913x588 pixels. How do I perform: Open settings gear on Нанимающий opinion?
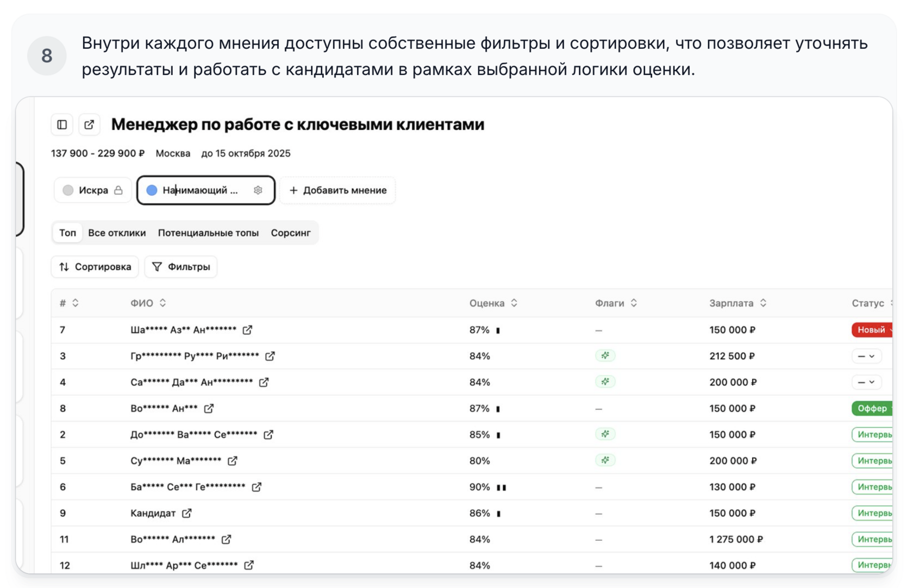click(258, 190)
